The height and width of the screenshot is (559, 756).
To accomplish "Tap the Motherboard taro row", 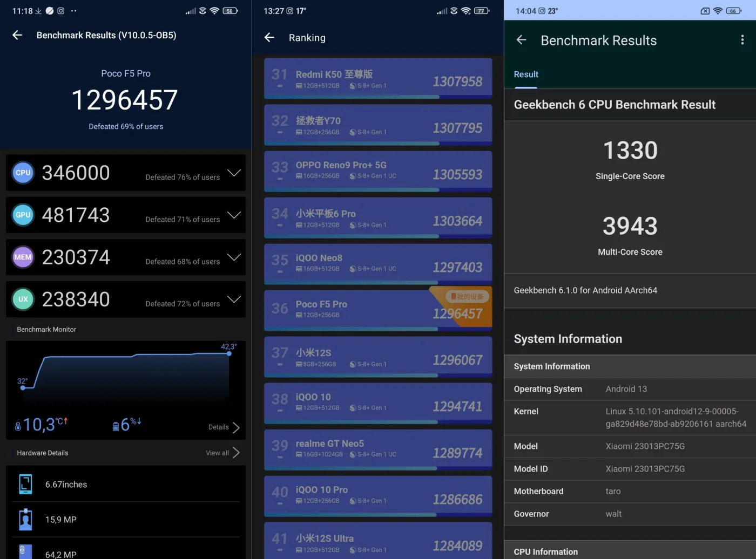I will click(x=630, y=492).
